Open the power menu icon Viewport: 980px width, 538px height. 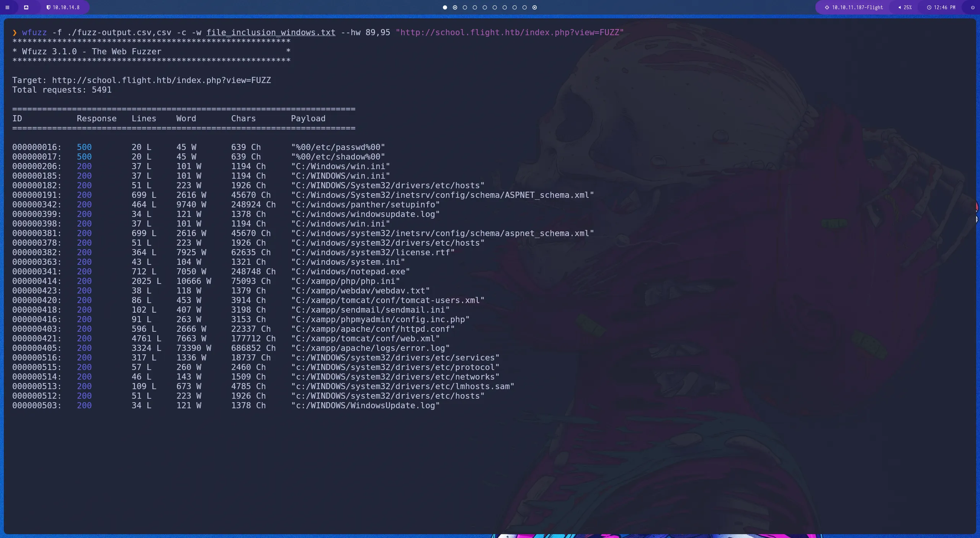(973, 7)
